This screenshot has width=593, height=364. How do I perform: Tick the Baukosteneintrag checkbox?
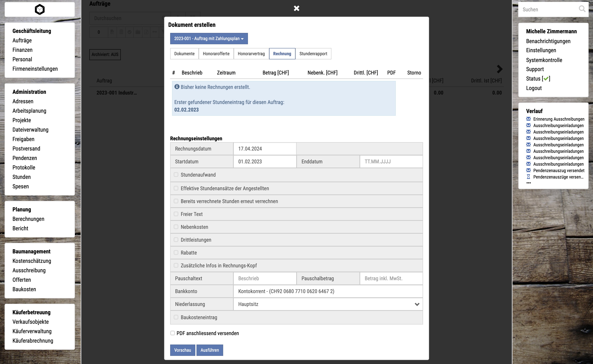click(x=176, y=317)
